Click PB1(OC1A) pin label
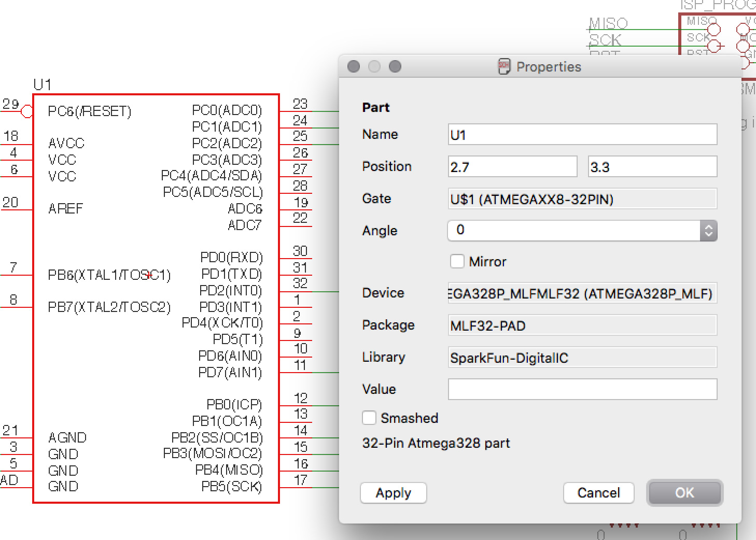The width and height of the screenshot is (756, 540). [x=227, y=421]
